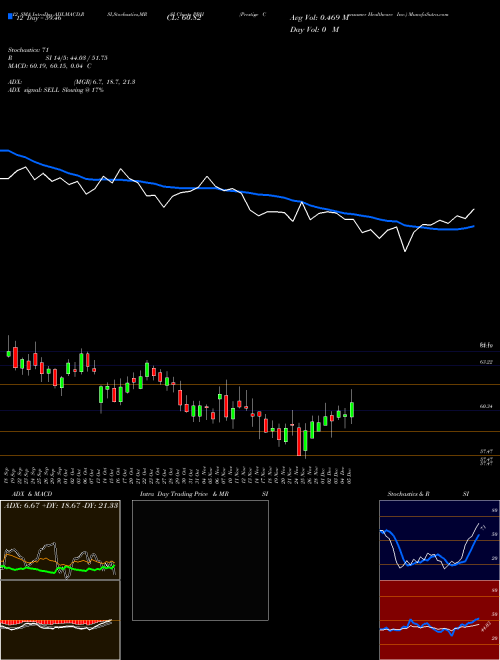Click the 'Stochastics: 71' readout
This screenshot has height=660, width=500.
click(28, 50)
